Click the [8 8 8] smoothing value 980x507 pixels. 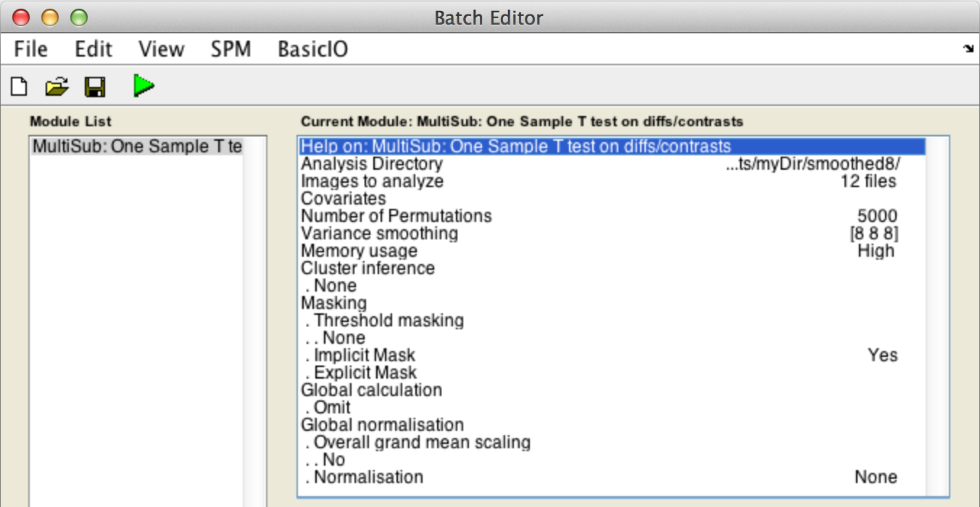[x=875, y=234]
